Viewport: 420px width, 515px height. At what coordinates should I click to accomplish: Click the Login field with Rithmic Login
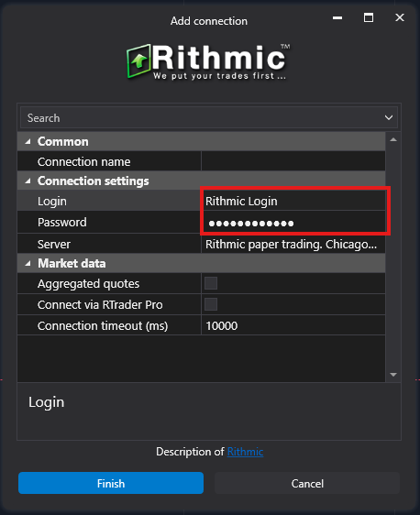click(293, 201)
